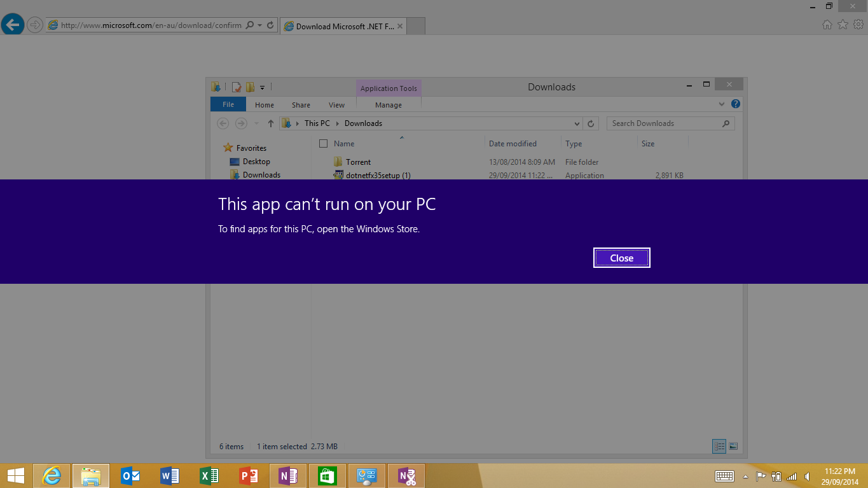Switch to the Manage ribbon tab
868x488 pixels.
pyautogui.click(x=389, y=105)
